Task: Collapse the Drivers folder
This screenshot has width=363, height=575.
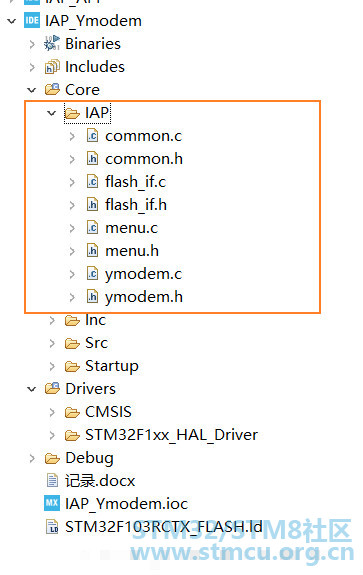Action: [x=32, y=389]
